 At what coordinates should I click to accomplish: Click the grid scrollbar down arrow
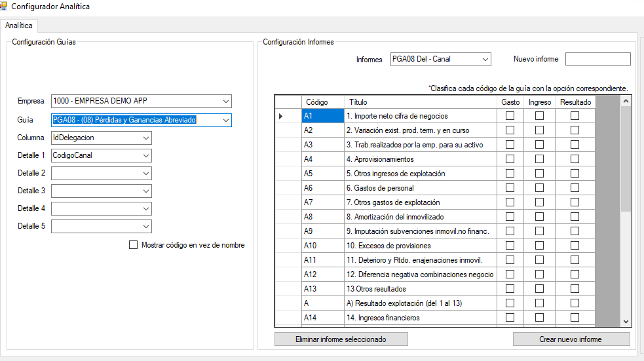pyautogui.click(x=626, y=322)
